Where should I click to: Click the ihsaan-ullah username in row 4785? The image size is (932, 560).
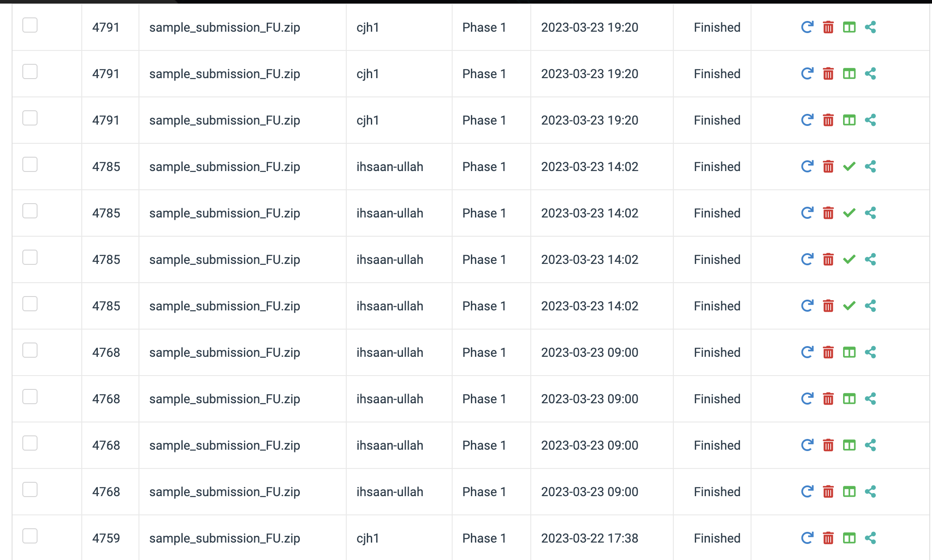click(x=390, y=167)
